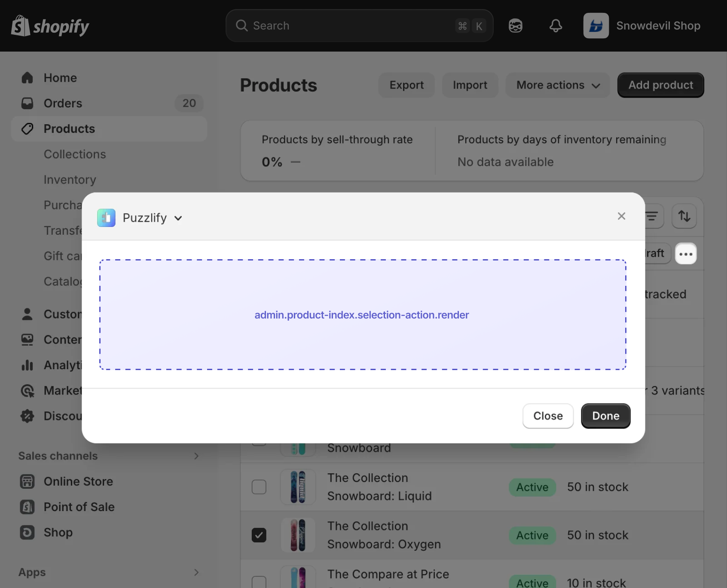
Task: Click Products by sell-through rate card
Action: [338, 151]
